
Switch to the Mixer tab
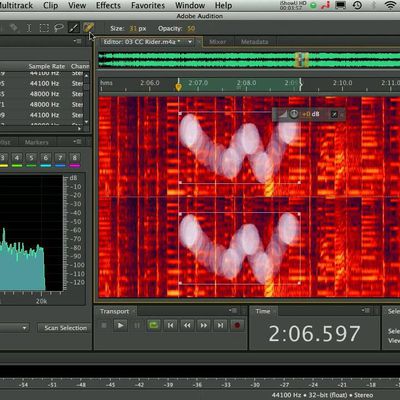[x=217, y=42]
